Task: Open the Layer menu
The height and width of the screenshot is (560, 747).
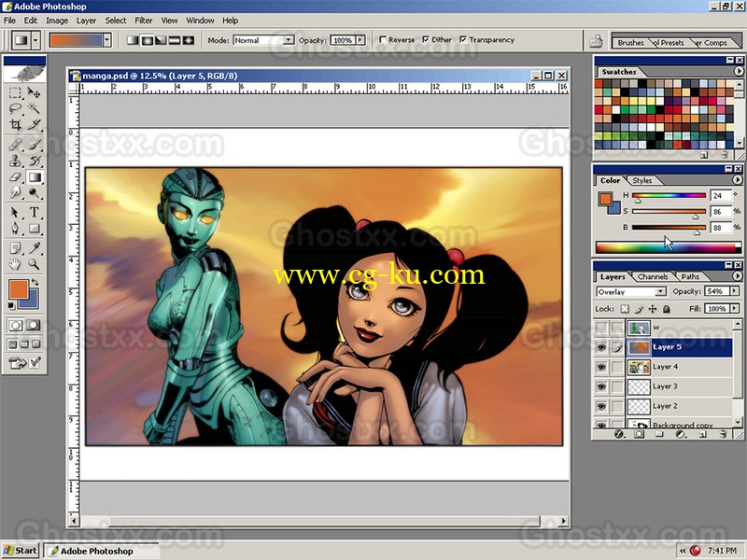Action: [x=86, y=21]
